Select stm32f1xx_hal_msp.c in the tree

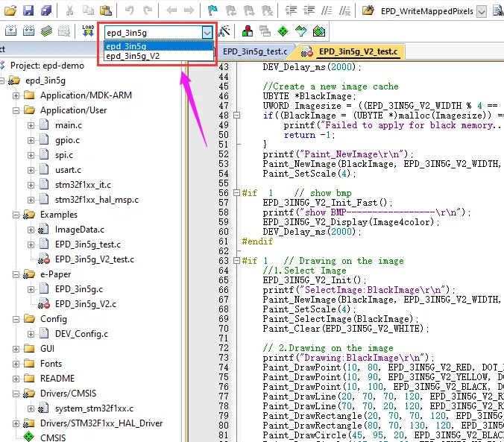pyautogui.click(x=97, y=200)
